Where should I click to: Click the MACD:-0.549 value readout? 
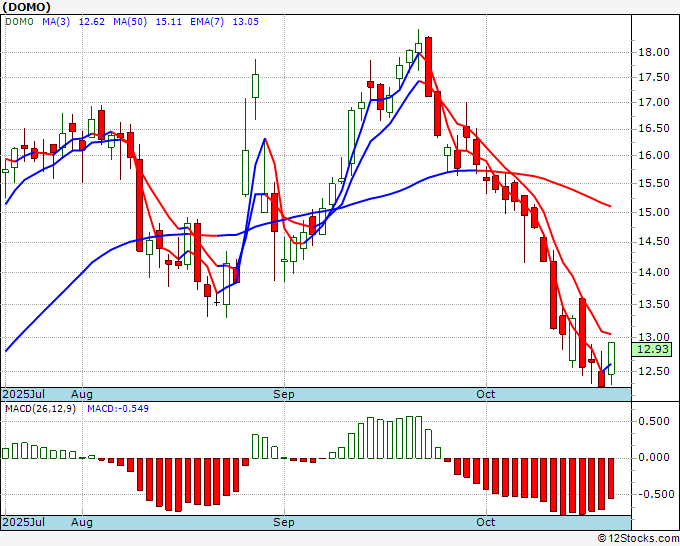tap(118, 409)
